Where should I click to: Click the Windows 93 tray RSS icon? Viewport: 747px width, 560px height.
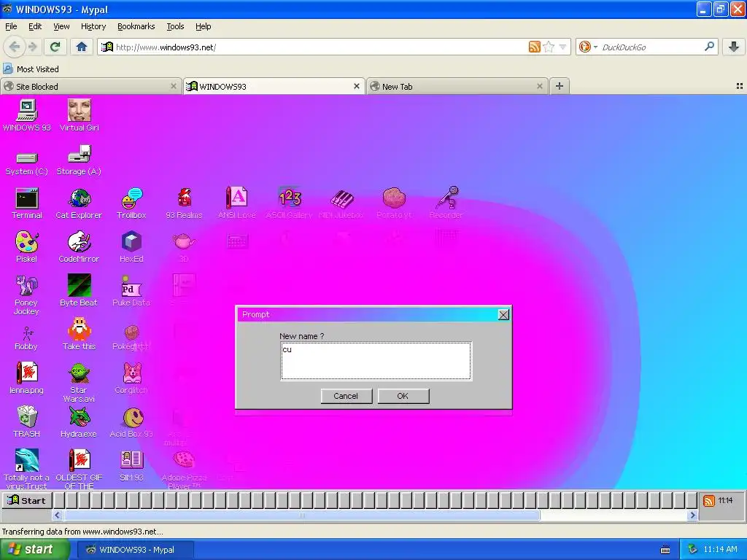coord(709,500)
